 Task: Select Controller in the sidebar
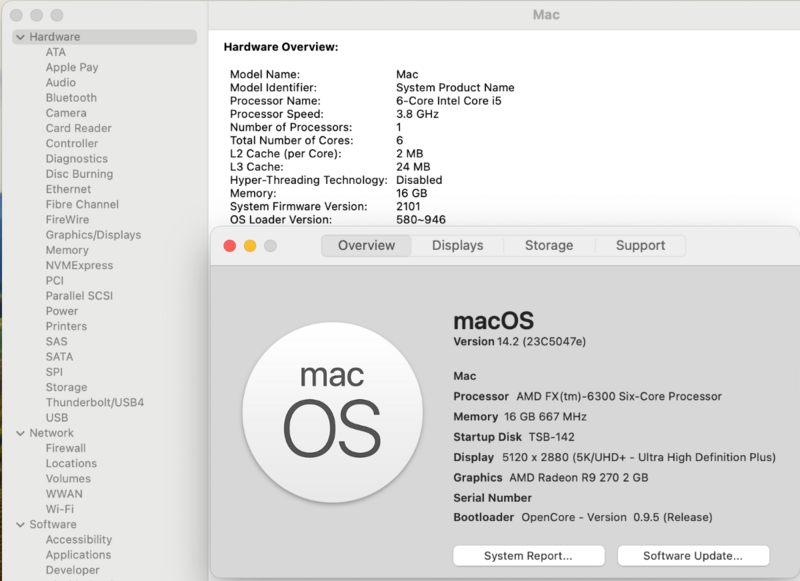pos(72,143)
